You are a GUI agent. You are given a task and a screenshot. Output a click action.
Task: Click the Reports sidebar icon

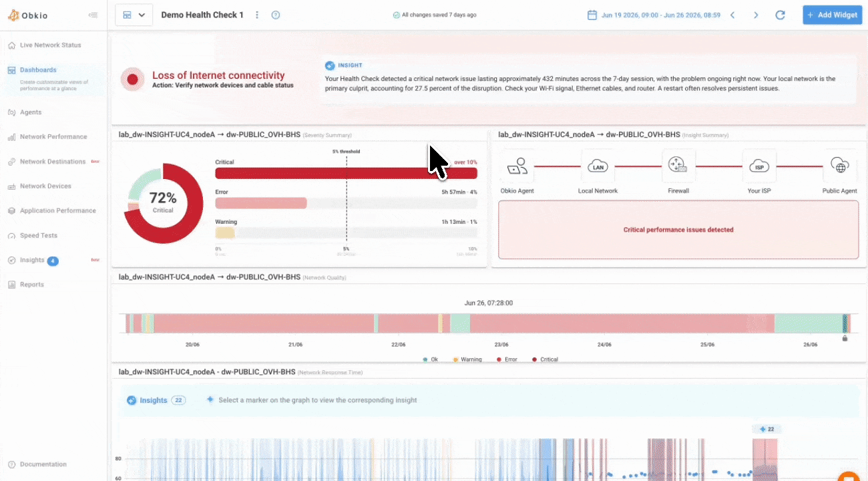11,285
